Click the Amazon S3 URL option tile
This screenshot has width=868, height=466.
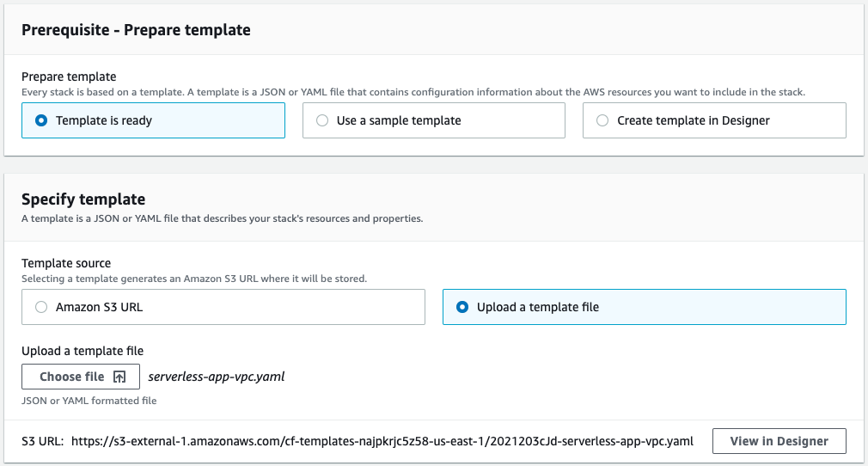(x=223, y=307)
